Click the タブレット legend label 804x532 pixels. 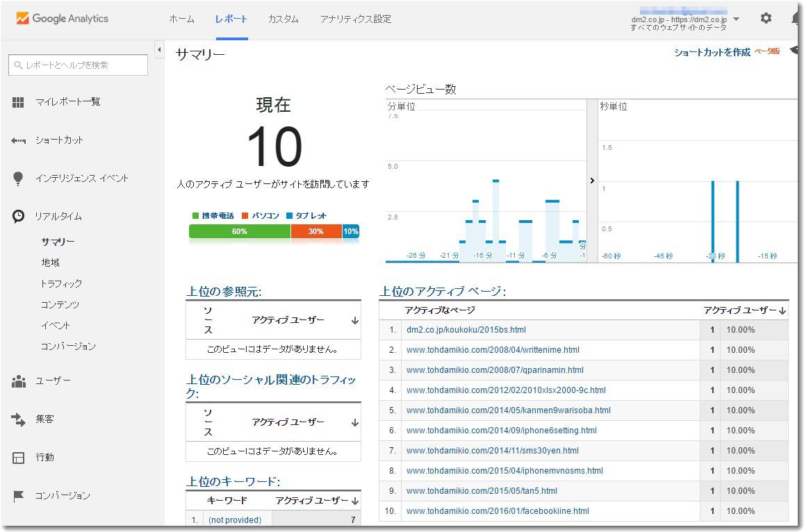[x=311, y=216]
